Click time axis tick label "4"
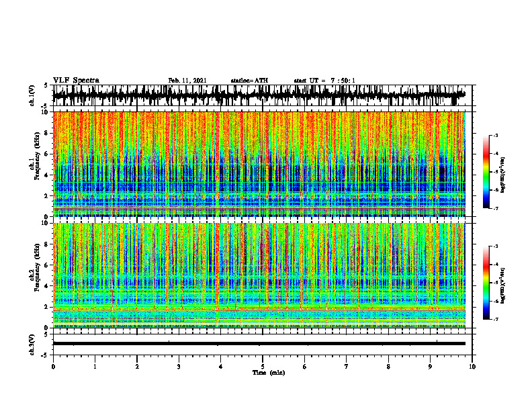532x411 pixels. pyautogui.click(x=221, y=367)
